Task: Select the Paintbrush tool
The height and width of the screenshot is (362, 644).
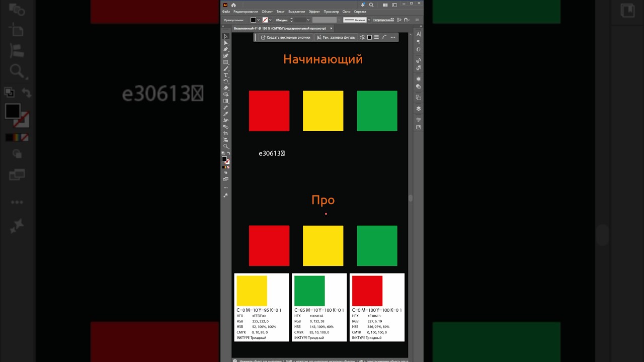Action: [225, 68]
